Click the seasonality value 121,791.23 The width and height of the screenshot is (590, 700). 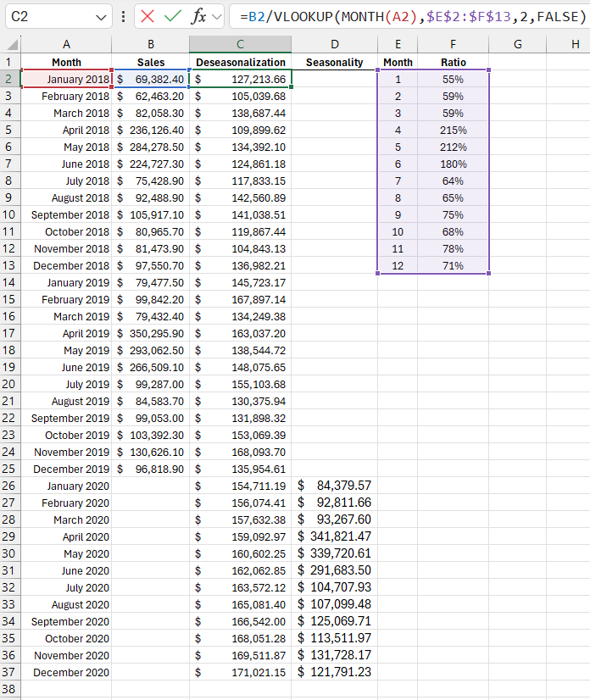[x=335, y=672]
